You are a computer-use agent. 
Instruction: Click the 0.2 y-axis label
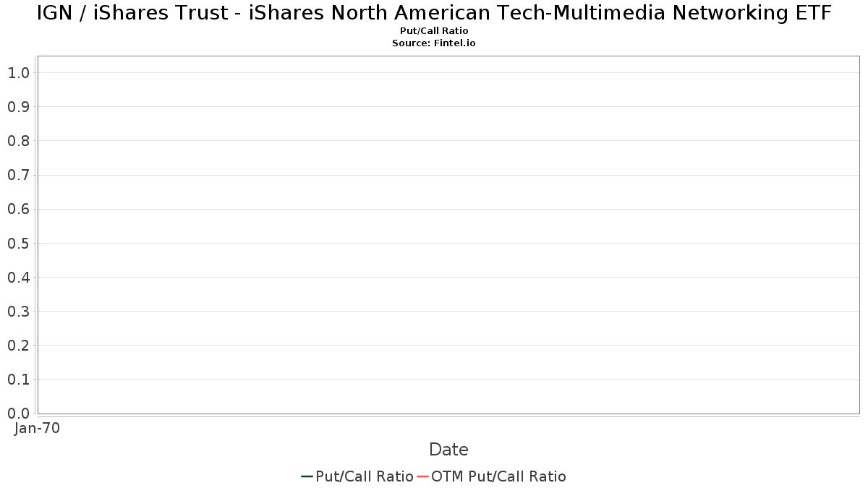pyautogui.click(x=18, y=346)
